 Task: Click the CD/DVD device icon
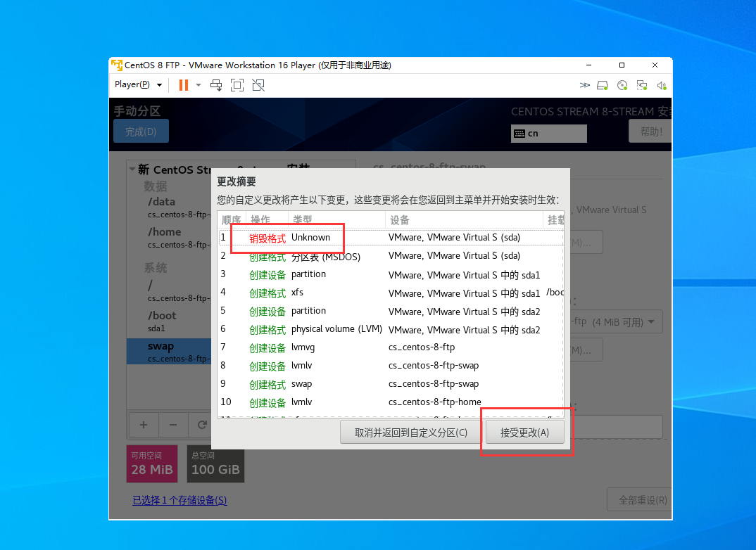[x=622, y=85]
